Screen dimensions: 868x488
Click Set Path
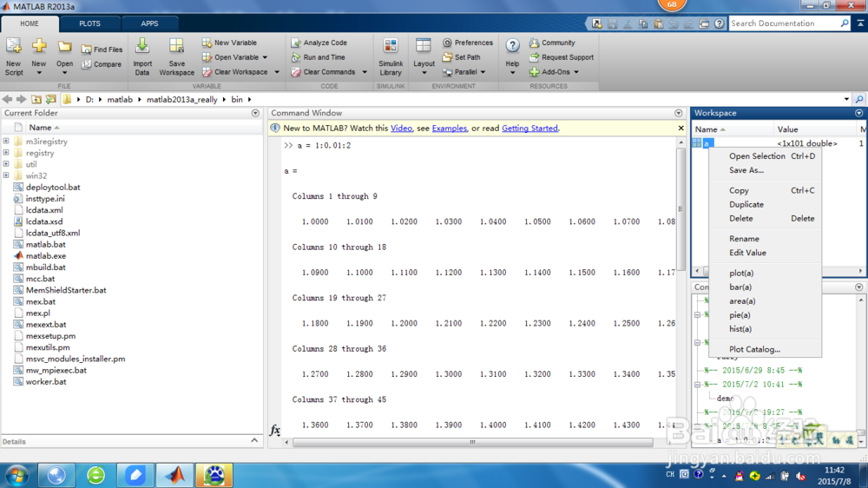[x=461, y=57]
